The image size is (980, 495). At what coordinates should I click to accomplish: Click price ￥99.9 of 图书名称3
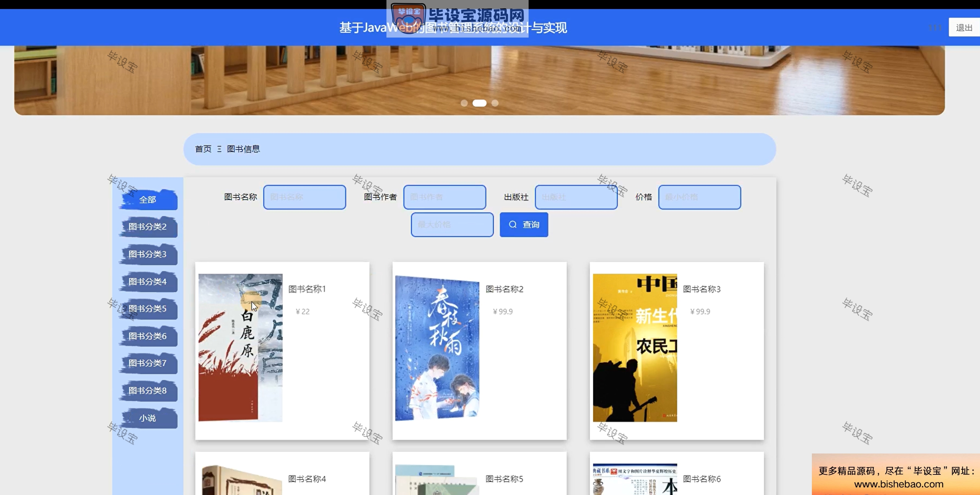(x=700, y=312)
